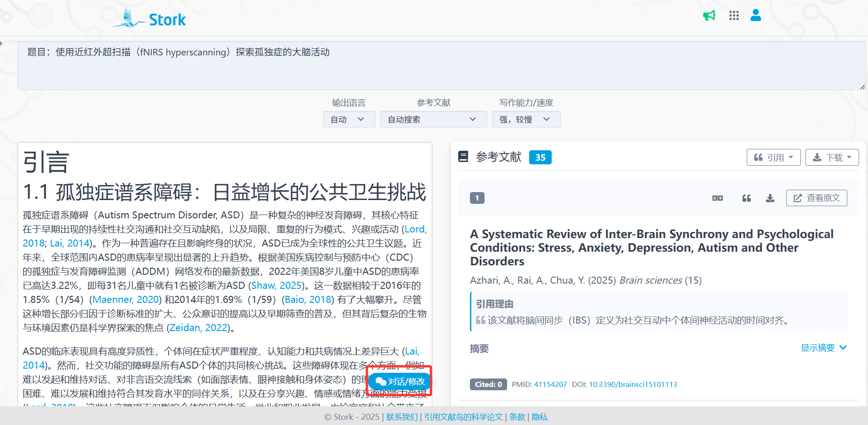Screen dimensions: 868x425
Task: Click the book icon beside 参考文献 heading
Action: point(463,157)
